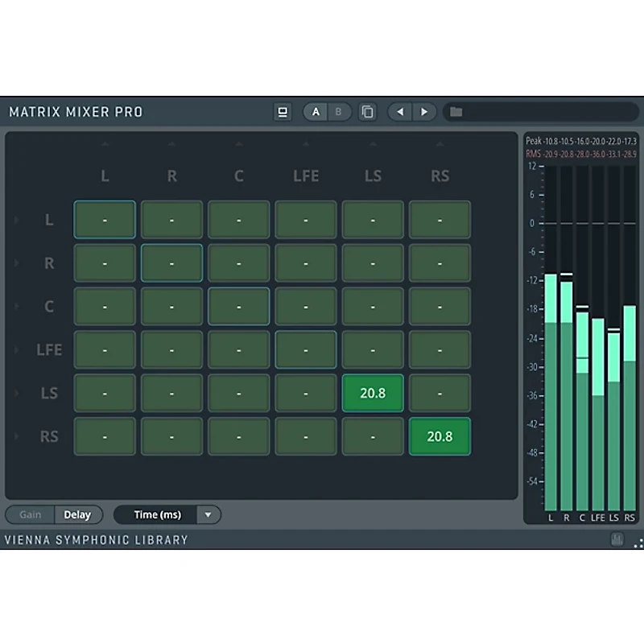The width and height of the screenshot is (644, 644).
Task: Click the preset save icon in header
Action: click(x=283, y=112)
